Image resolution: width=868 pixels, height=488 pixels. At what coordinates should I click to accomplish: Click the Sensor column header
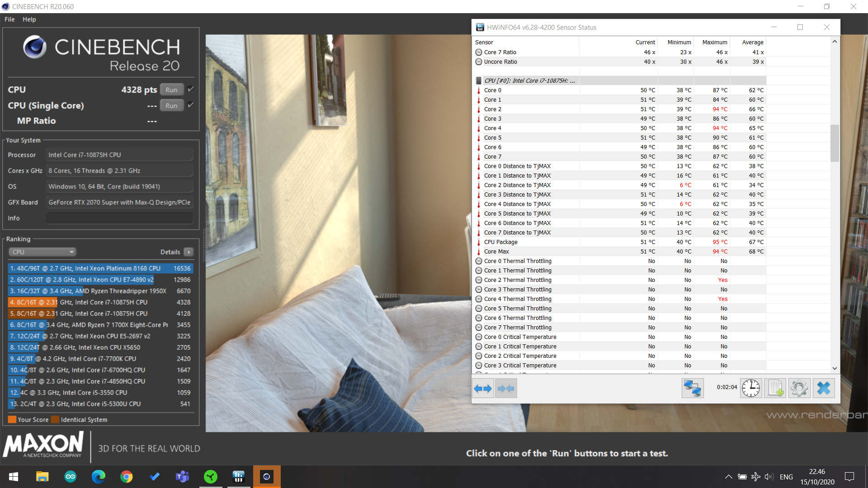point(526,42)
